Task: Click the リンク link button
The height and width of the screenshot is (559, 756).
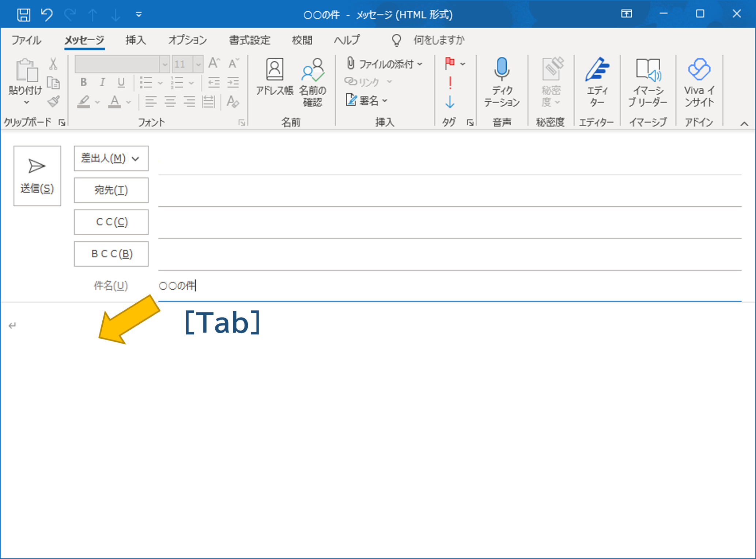Action: [x=368, y=82]
